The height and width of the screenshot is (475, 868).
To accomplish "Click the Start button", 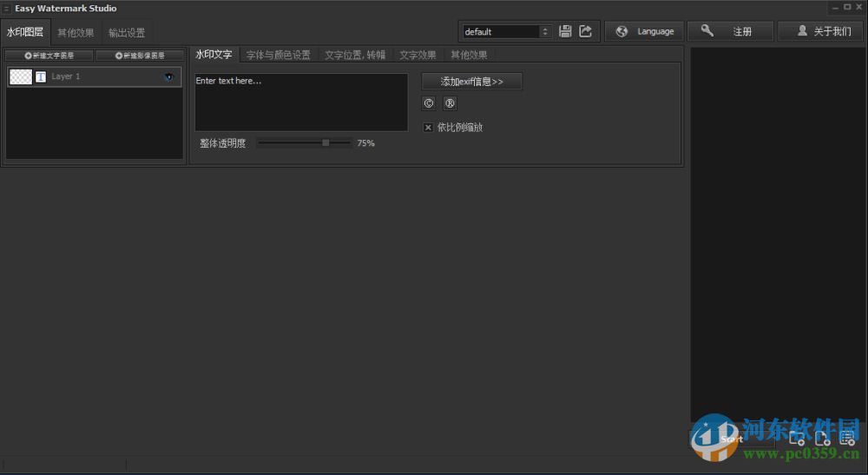I will click(732, 439).
